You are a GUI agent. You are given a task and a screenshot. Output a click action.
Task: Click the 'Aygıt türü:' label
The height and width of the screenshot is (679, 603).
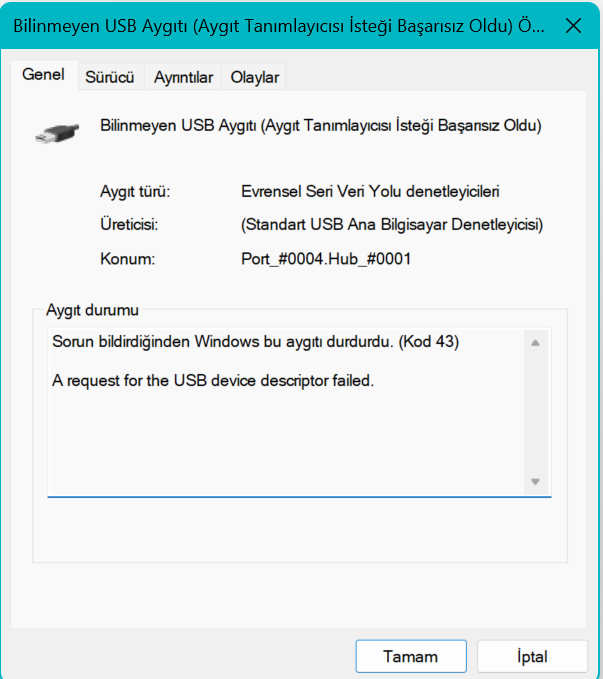pyautogui.click(x=135, y=191)
